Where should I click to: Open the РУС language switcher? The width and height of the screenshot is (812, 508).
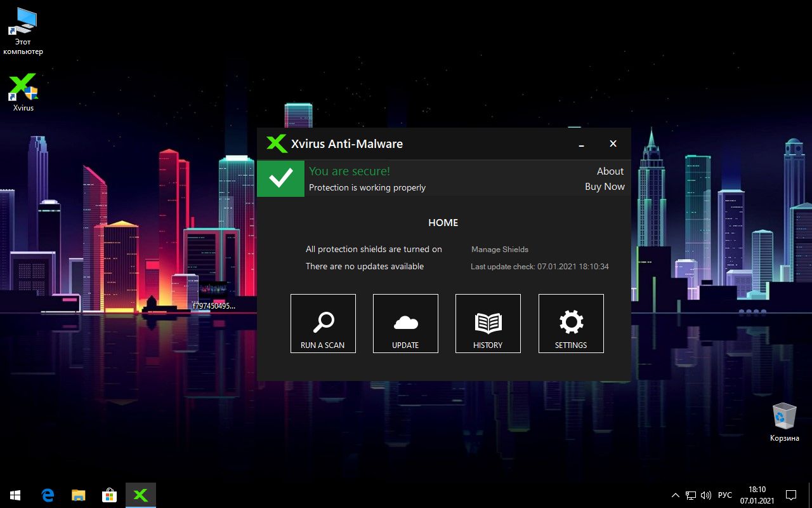point(724,495)
